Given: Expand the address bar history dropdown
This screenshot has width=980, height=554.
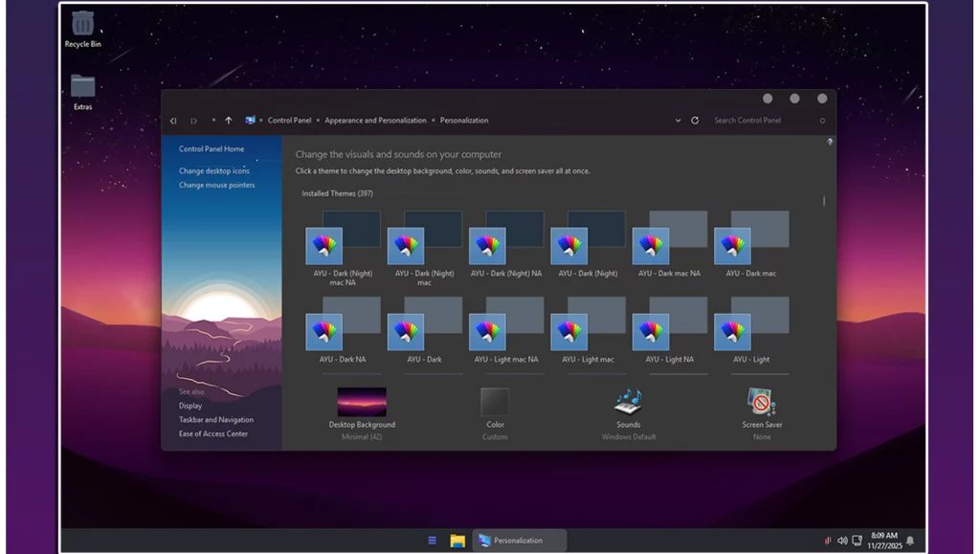Looking at the screenshot, I should pyautogui.click(x=679, y=121).
